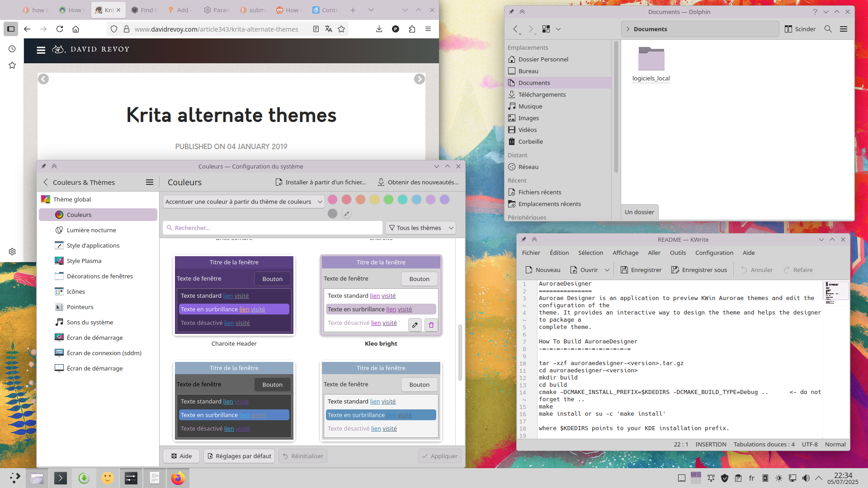Go to next article arrow
Image resolution: width=868 pixels, height=488 pixels.
tap(419, 79)
